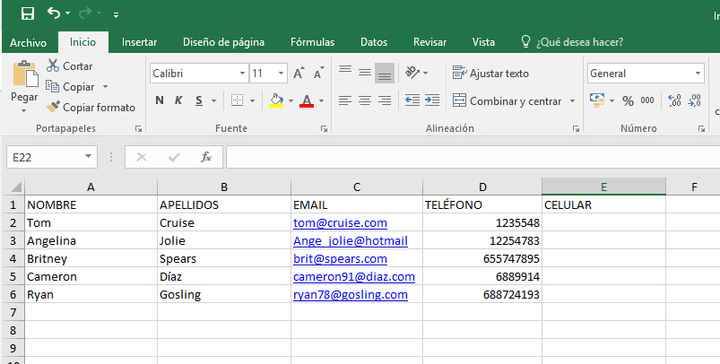Screen dimensions: 720x364
Task: Expand Combinar y centrar dropdown arrow
Action: (572, 101)
